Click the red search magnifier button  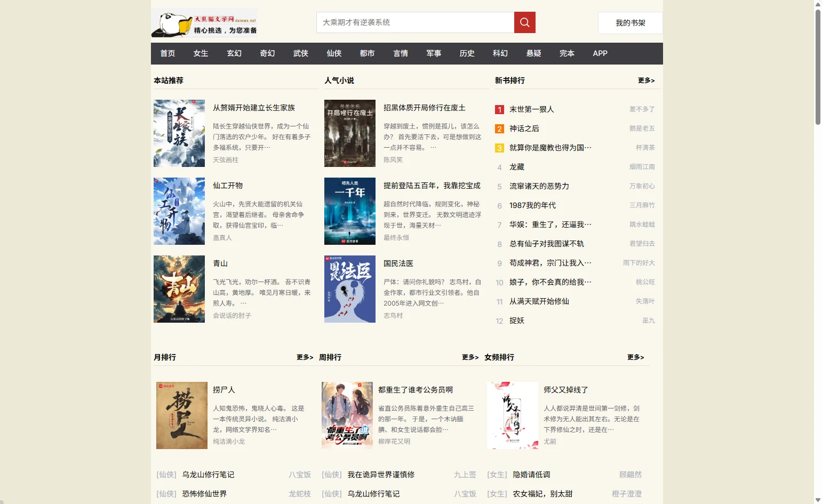click(524, 22)
